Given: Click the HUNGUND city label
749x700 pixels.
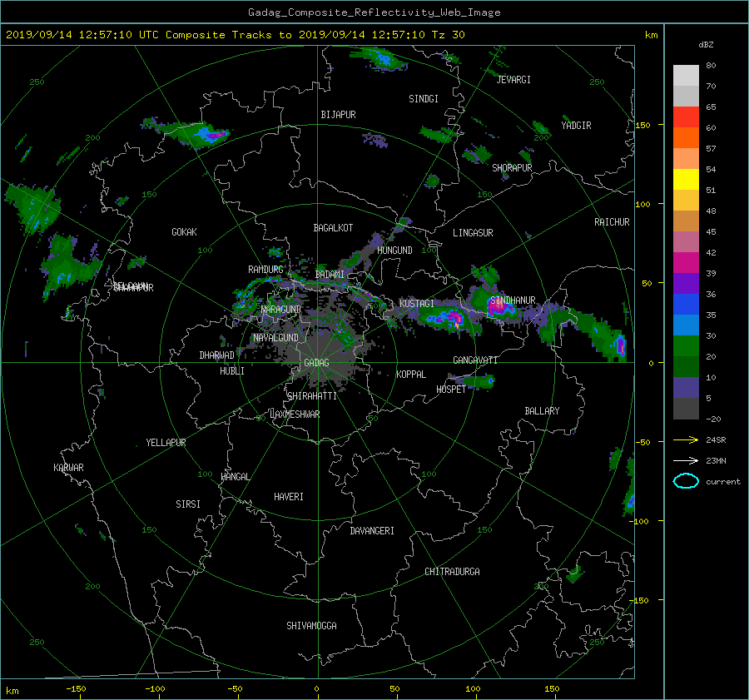Looking at the screenshot, I should pyautogui.click(x=394, y=251).
